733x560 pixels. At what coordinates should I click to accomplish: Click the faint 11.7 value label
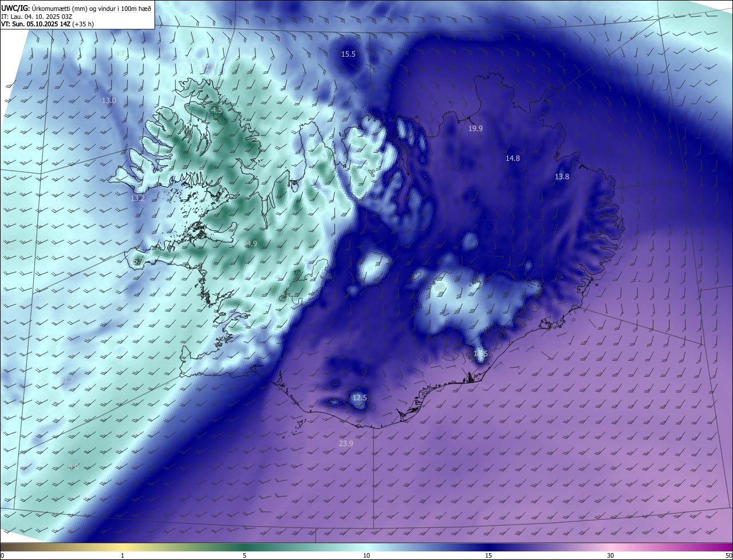[x=67, y=380]
